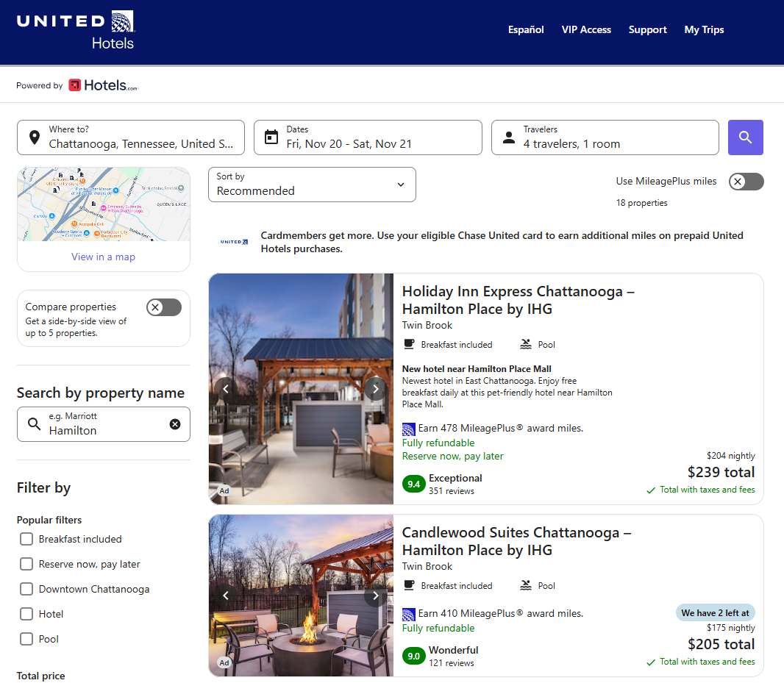Click the calendar icon in the Dates field
Image resolution: width=784 pixels, height=683 pixels.
tap(271, 137)
